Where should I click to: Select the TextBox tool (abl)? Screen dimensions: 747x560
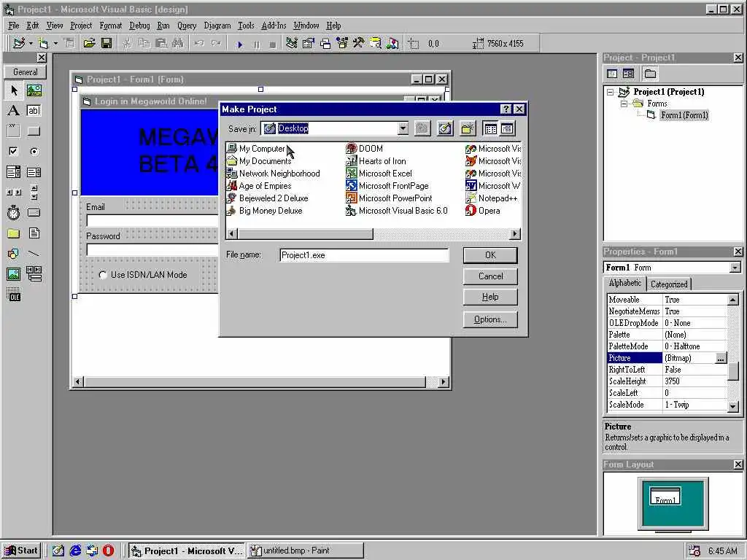pyautogui.click(x=34, y=111)
